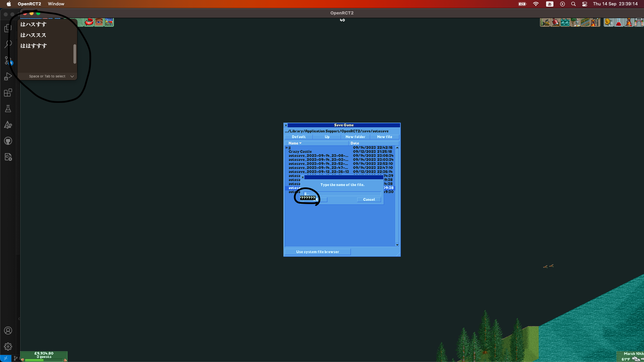
Task: Click the Default folder button
Action: (299, 137)
